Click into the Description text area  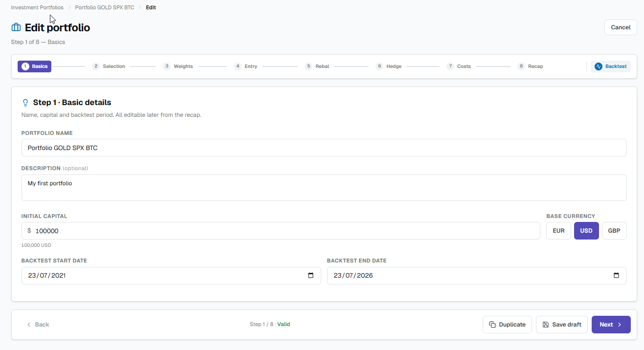324,188
